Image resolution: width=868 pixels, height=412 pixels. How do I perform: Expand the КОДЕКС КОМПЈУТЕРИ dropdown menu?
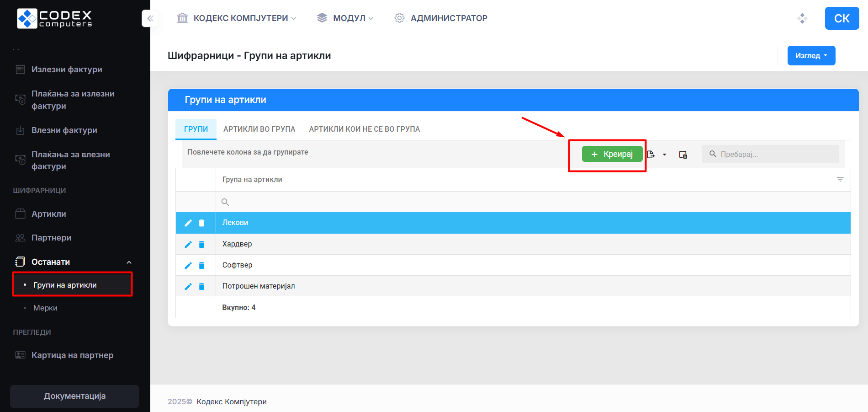point(237,18)
